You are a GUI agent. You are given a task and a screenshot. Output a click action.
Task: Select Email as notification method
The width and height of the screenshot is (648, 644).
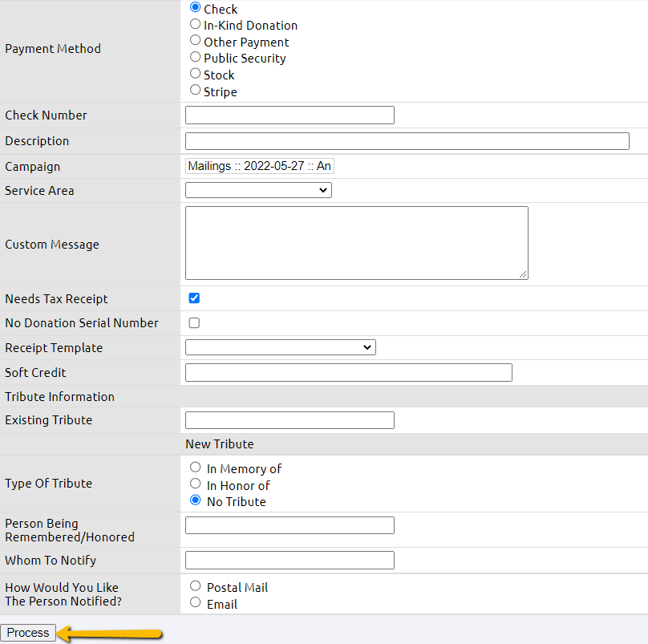tap(195, 603)
